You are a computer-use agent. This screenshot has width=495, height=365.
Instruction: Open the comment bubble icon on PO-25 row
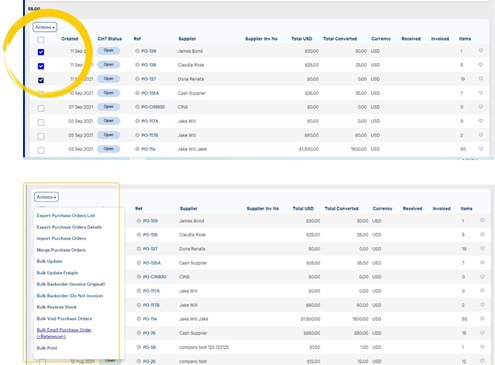pyautogui.click(x=482, y=361)
